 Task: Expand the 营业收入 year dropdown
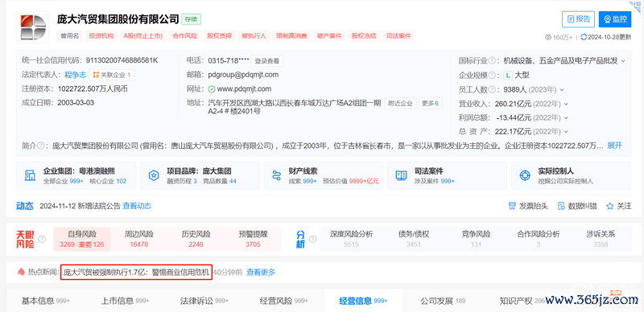point(566,104)
